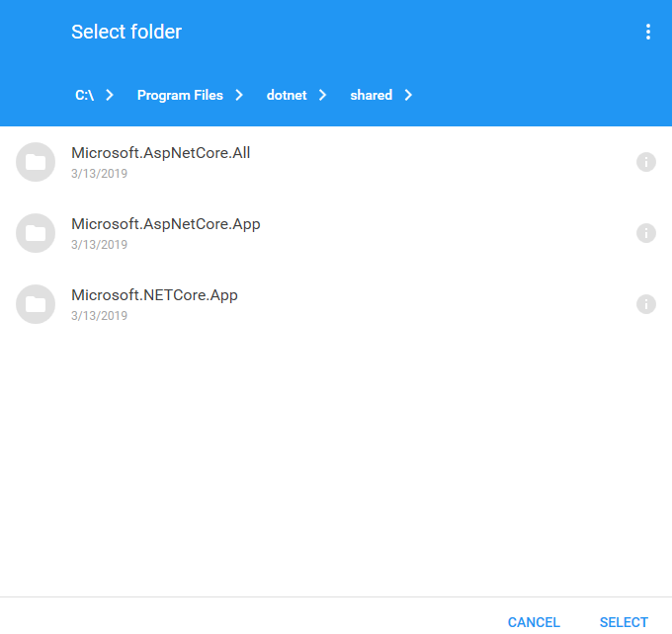
Task: Click 3/13/2019 date under Microsoft.AspNetCore.App
Action: coord(99,245)
